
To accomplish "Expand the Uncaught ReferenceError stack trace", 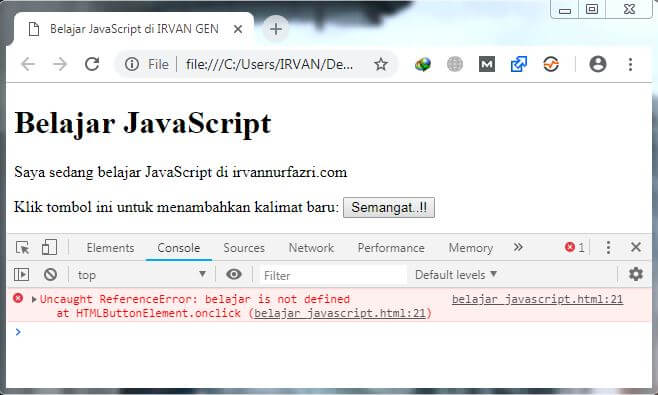I will [x=34, y=299].
